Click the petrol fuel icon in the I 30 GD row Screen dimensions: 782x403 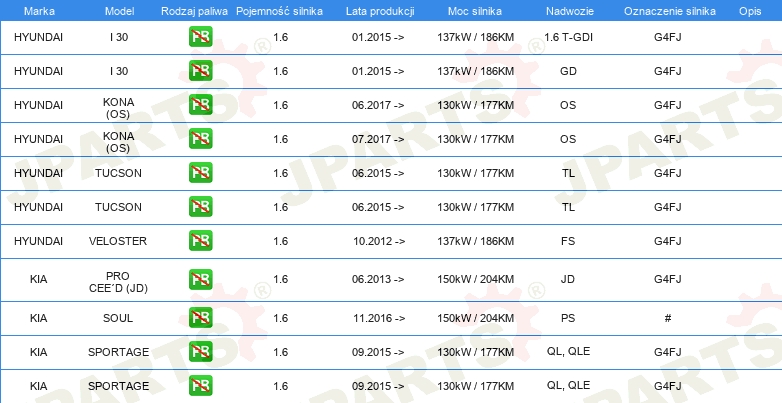200,71
